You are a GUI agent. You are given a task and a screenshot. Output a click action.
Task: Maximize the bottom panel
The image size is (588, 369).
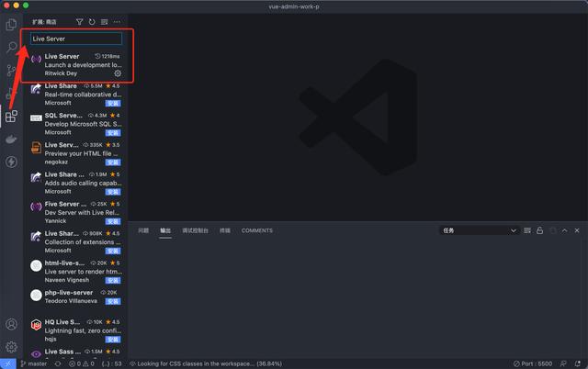tap(564, 230)
